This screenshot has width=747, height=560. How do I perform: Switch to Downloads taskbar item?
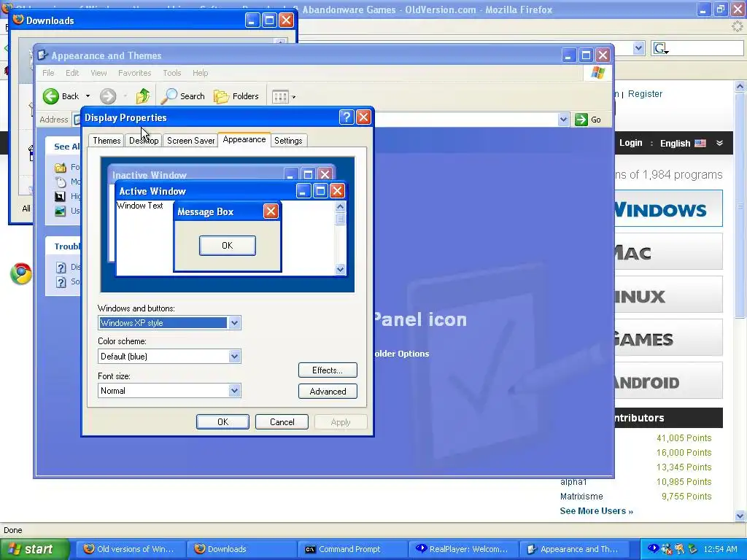pos(241,549)
